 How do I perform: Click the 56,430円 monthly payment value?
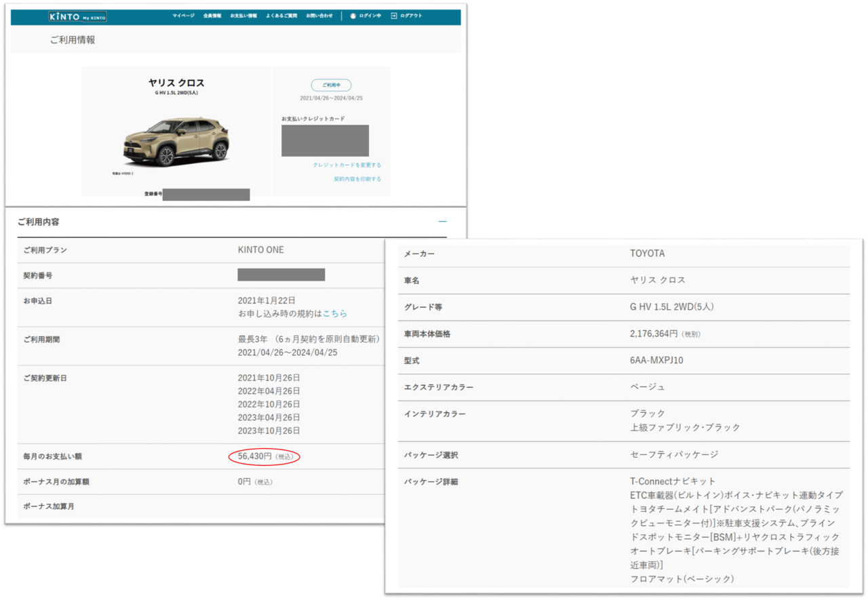tap(255, 456)
